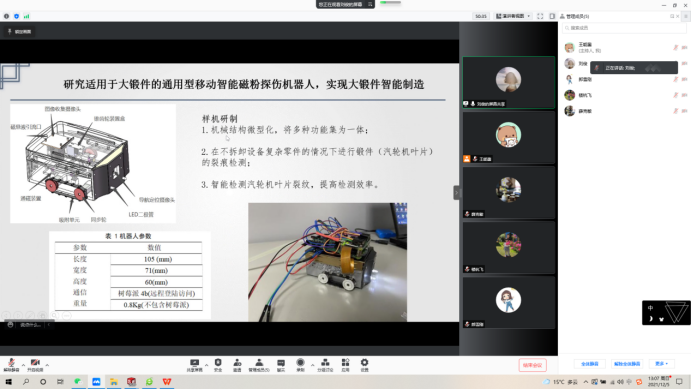
Task: Turn on the camera video
Action: tap(35, 365)
